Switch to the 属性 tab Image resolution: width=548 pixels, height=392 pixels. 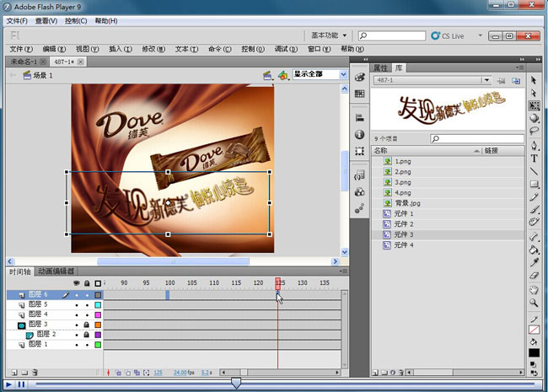point(380,67)
